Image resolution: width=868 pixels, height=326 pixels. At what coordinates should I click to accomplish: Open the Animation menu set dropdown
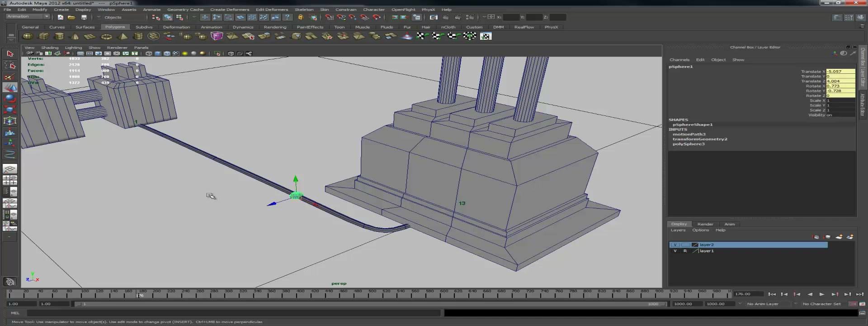point(28,17)
